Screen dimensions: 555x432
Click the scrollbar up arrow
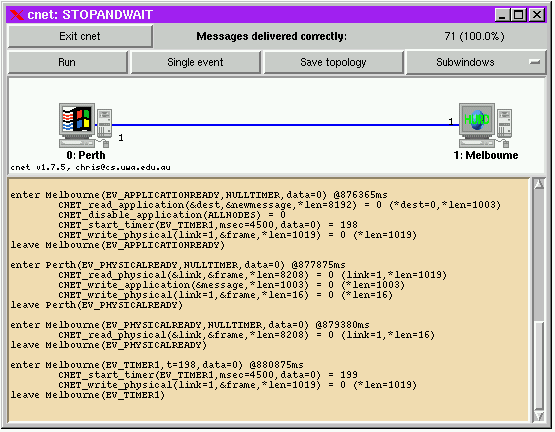tap(539, 184)
